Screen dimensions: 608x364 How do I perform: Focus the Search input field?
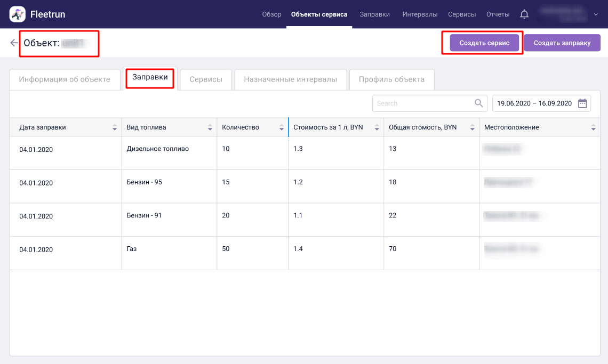(x=421, y=103)
